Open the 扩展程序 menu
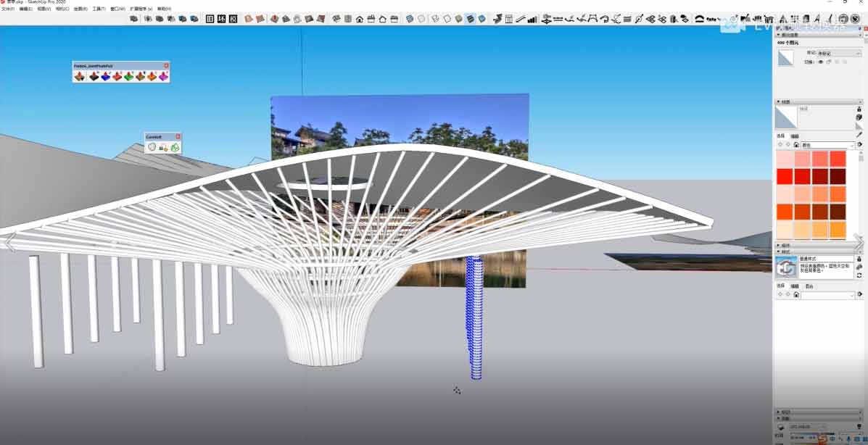The image size is (868, 445). pos(141,9)
